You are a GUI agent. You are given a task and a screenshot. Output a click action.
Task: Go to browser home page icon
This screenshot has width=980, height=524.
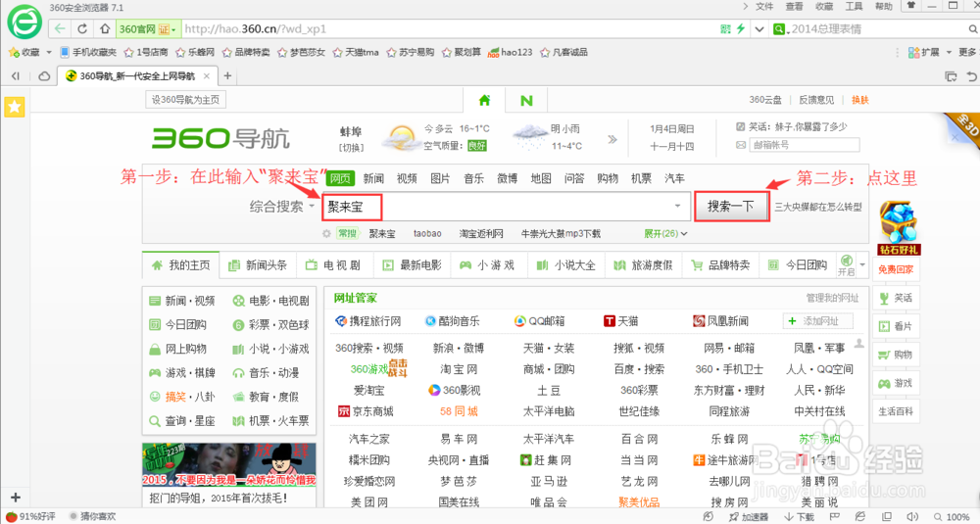(105, 28)
